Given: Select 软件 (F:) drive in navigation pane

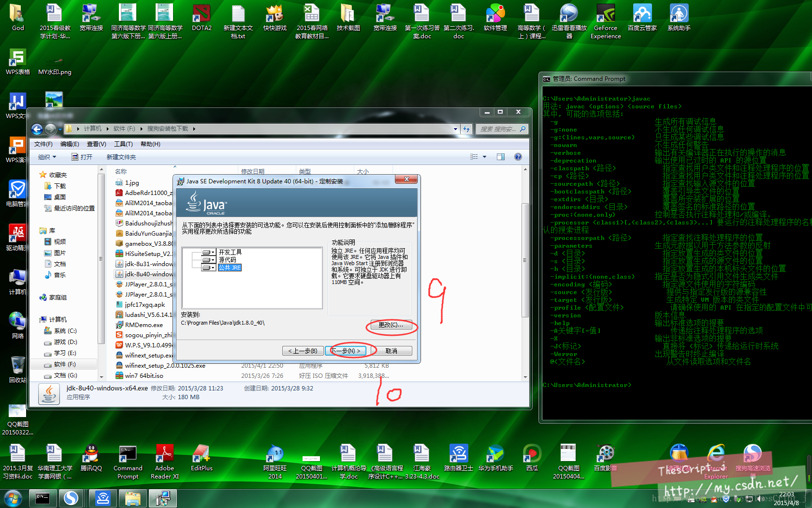Looking at the screenshot, I should (x=65, y=364).
